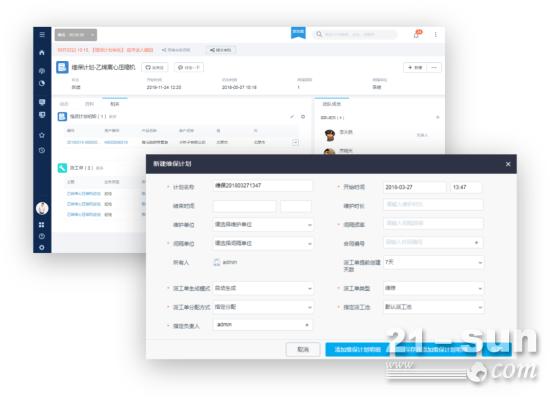550x399 pixels.
Task: Expand the 维护单位 dropdown in dialog
Action: click(263, 224)
